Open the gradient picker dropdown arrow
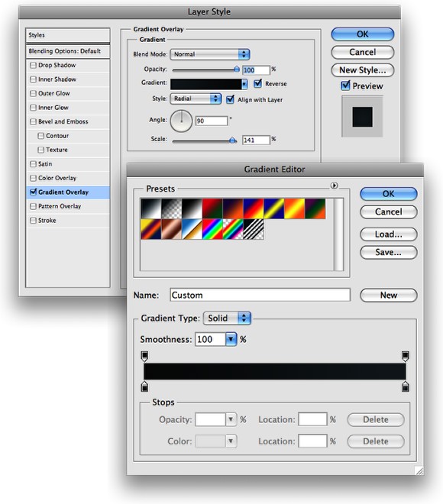The width and height of the screenshot is (443, 504). 244,84
